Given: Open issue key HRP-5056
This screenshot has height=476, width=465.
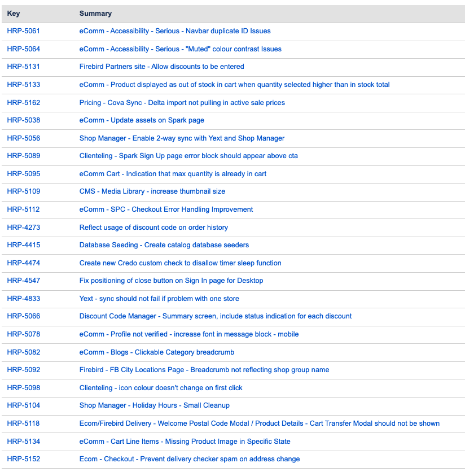Looking at the screenshot, I should (x=23, y=138).
